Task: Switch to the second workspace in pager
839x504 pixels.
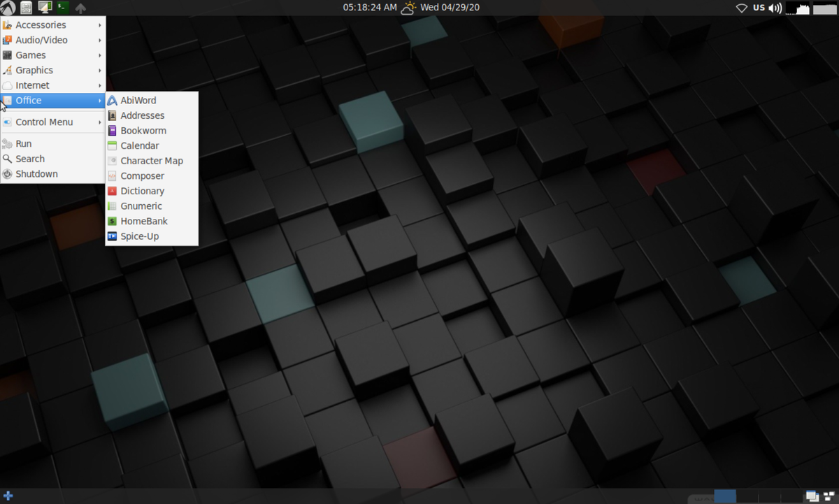Action: coord(747,496)
